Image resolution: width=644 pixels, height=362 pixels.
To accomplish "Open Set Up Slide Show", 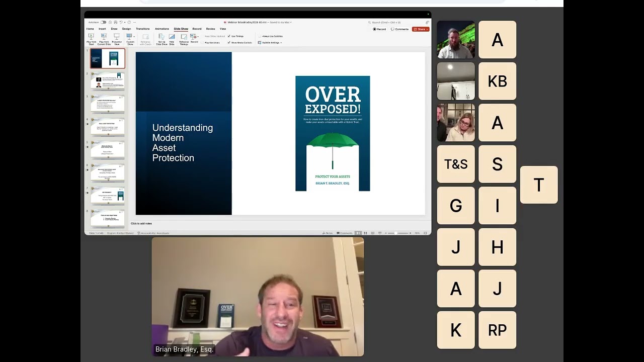I will pyautogui.click(x=162, y=36).
